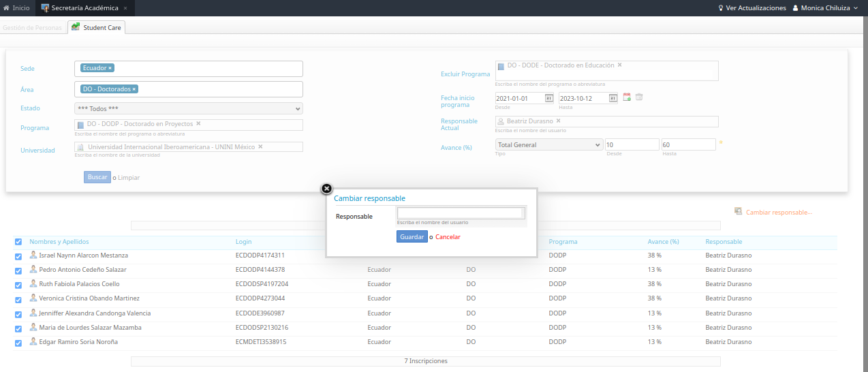Open the calendar picker for the Desde date
This screenshot has width=868, height=372.
(548, 98)
